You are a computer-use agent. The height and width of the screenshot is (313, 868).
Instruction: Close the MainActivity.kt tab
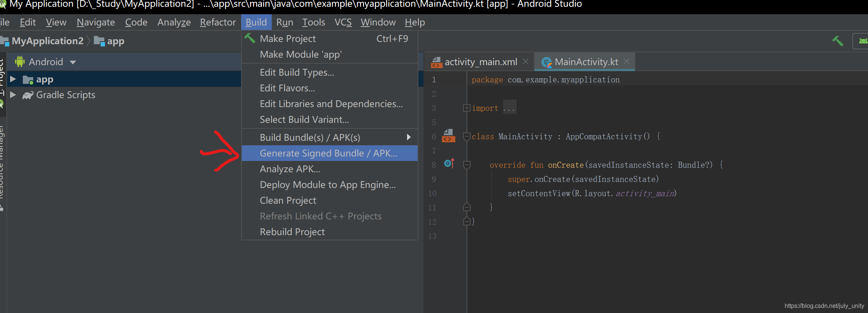[627, 61]
